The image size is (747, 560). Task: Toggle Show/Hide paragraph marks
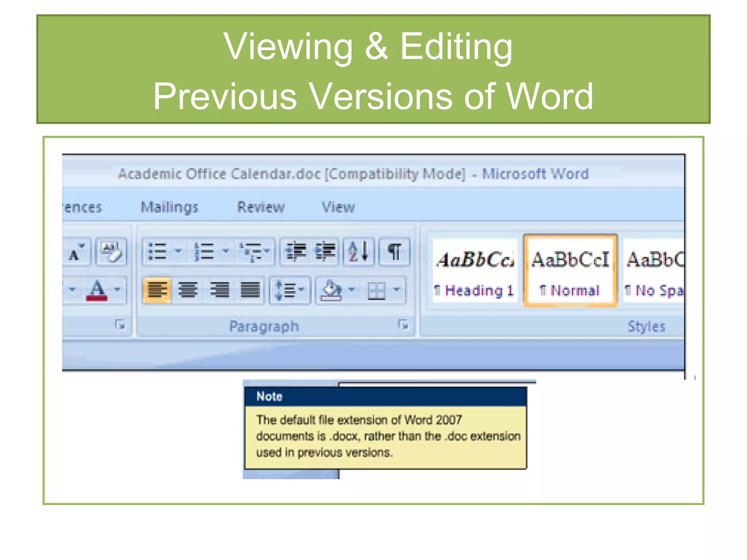pyautogui.click(x=394, y=251)
